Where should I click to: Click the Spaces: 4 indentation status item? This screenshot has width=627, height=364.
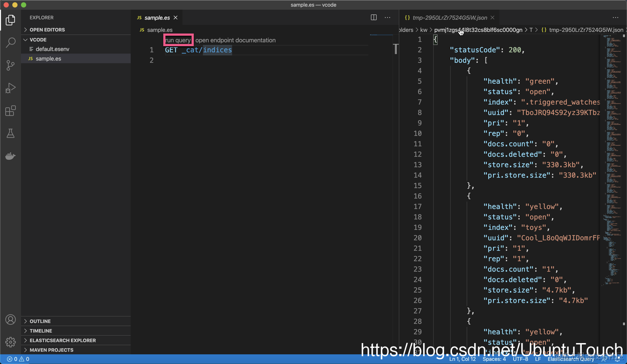(494, 359)
